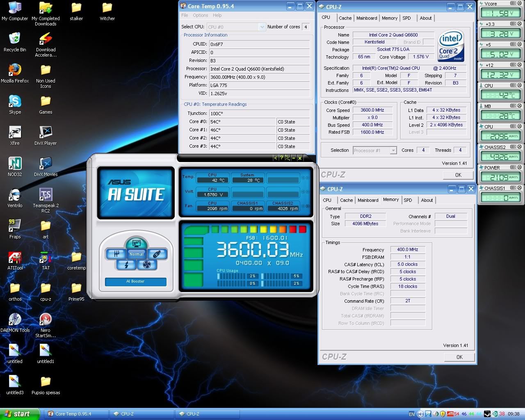Viewport: 525px width, 420px height.
Task: Open settings icon of the POWER fan monitor
Action: tap(513, 167)
